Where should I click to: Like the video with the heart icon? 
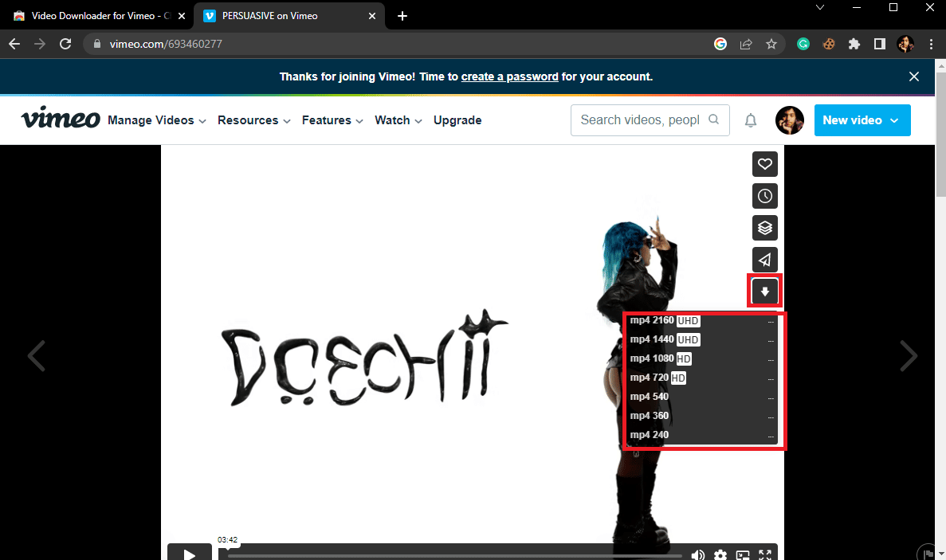tap(764, 164)
